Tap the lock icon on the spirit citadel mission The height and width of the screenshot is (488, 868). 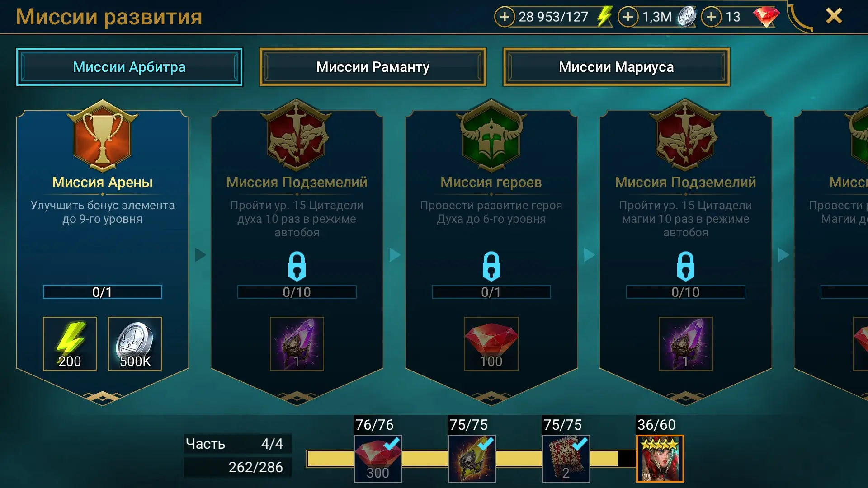click(x=297, y=266)
